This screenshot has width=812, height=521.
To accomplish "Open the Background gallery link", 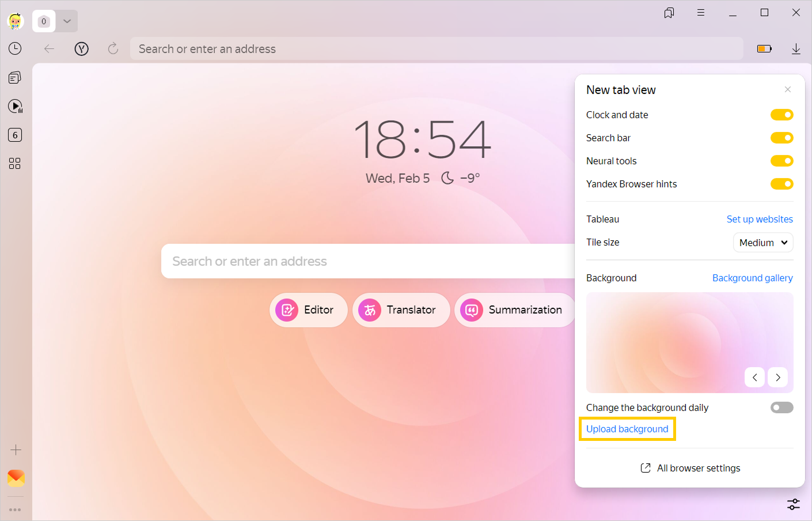I will (752, 278).
